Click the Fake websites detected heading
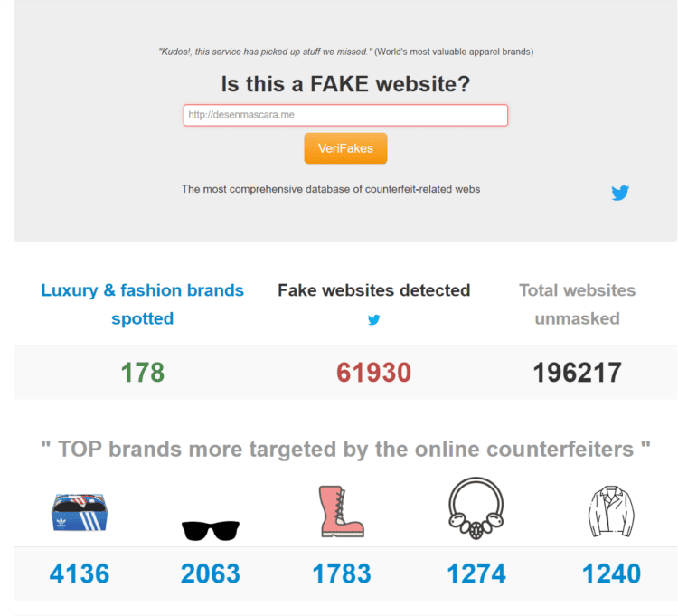Viewport: 678px width, 616px height. point(373,290)
